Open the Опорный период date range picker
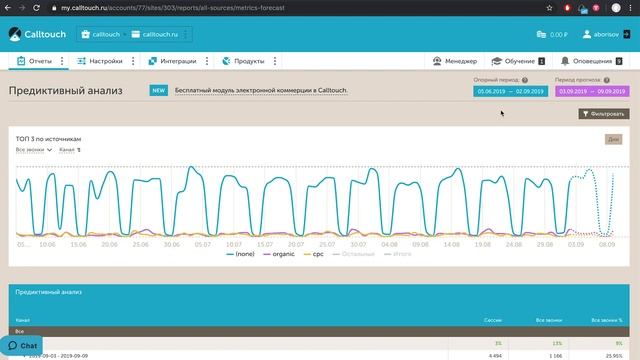 (x=510, y=91)
